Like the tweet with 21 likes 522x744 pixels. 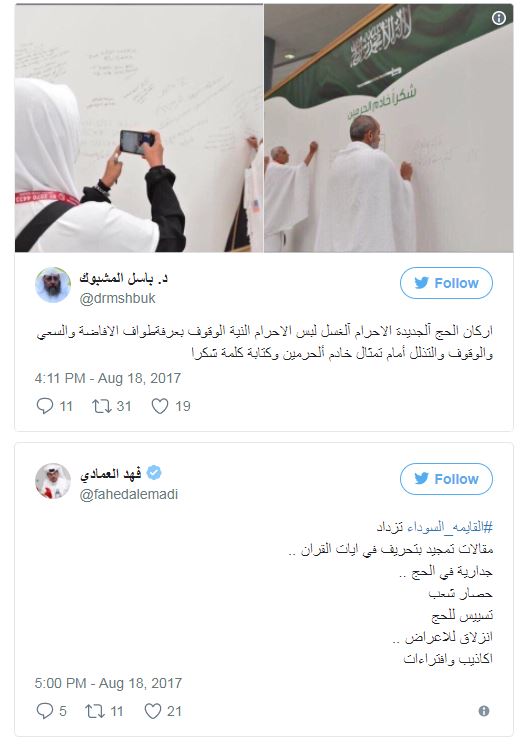(153, 711)
